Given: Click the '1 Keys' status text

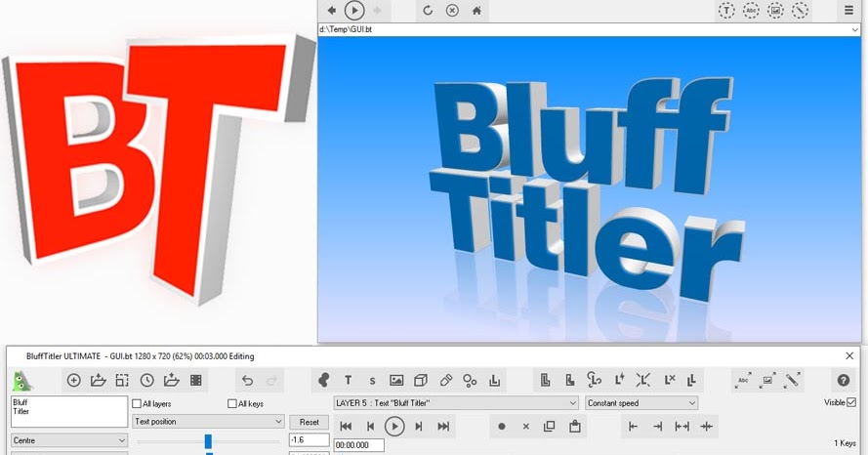Looking at the screenshot, I should point(845,443).
